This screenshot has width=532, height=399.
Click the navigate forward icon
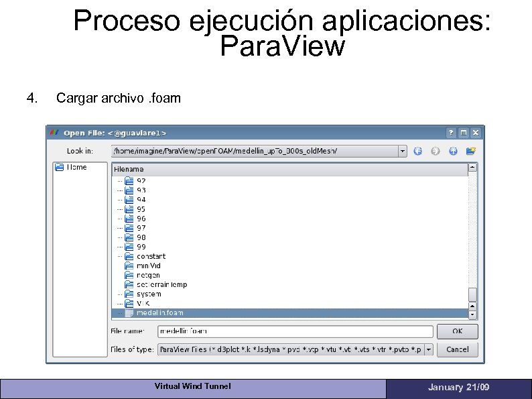tap(436, 151)
